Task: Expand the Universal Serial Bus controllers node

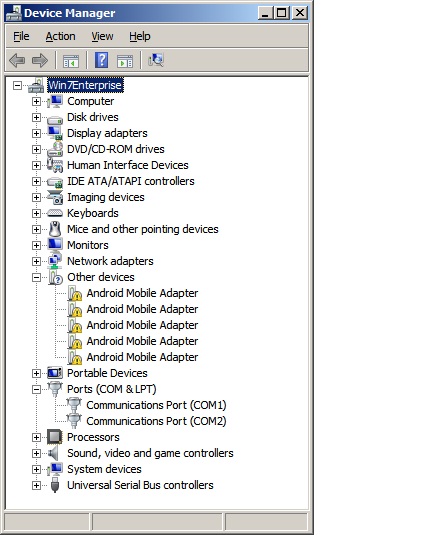Action: click(x=36, y=485)
